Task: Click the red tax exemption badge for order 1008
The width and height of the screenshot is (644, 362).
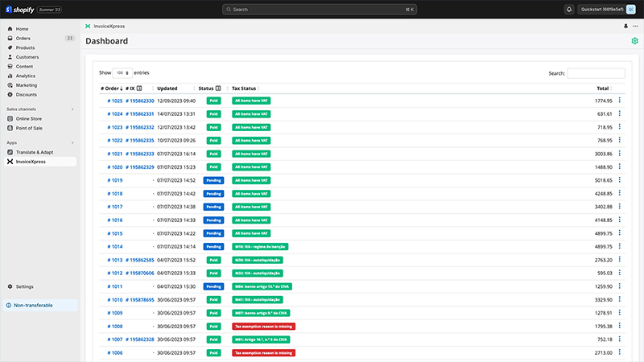Action: coord(264,327)
